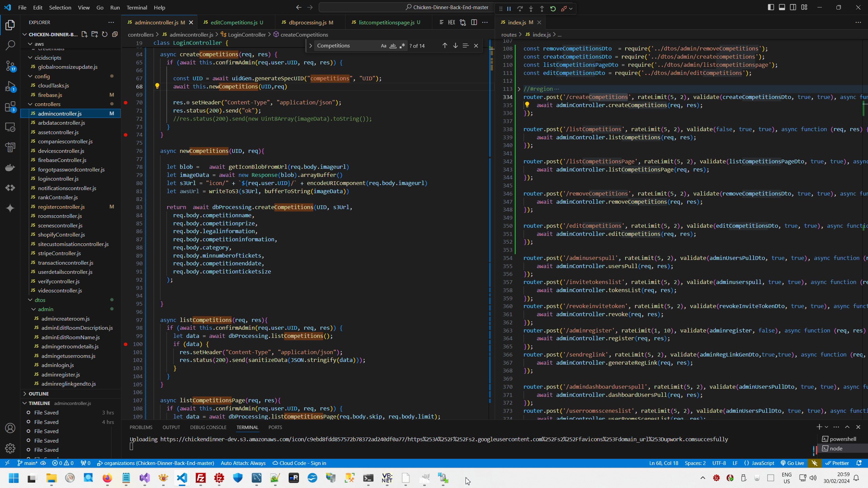Toggle Match Case in find widget
The image size is (868, 488).
tap(383, 46)
